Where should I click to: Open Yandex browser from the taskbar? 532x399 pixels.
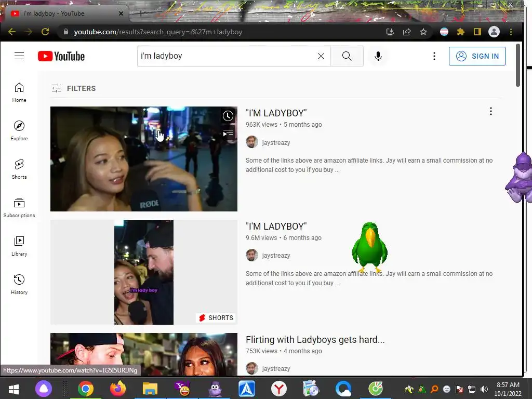279,389
